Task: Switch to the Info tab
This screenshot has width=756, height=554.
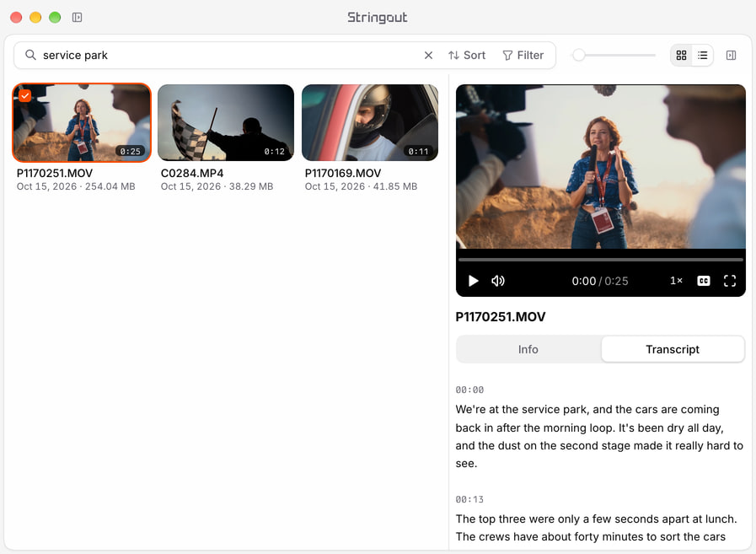Action: click(x=528, y=349)
